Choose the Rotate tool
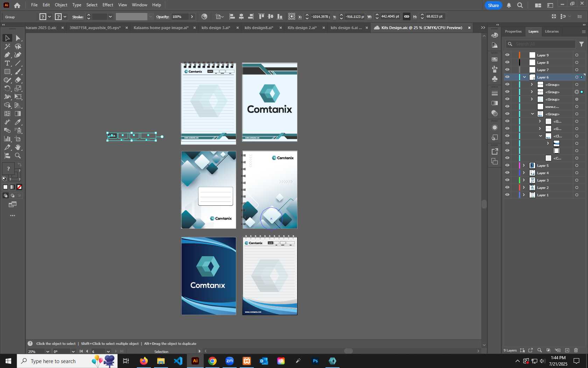Viewport: 588px width, 368px height. tap(7, 88)
